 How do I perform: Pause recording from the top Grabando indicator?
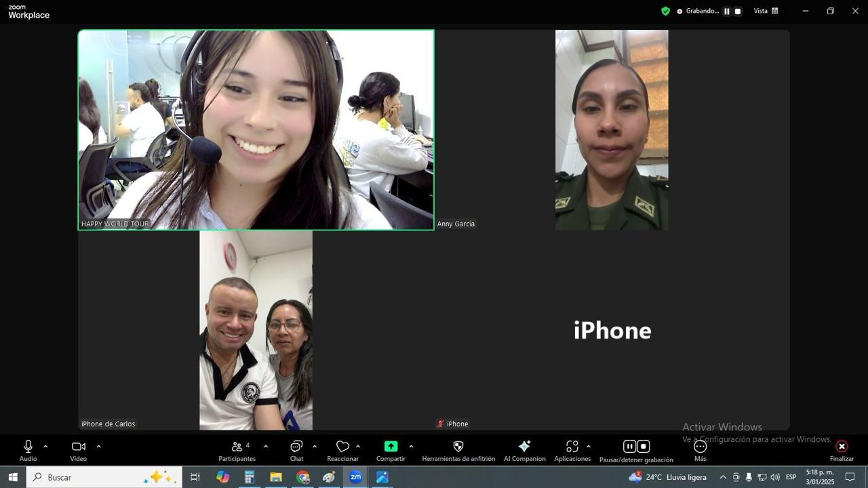(727, 11)
